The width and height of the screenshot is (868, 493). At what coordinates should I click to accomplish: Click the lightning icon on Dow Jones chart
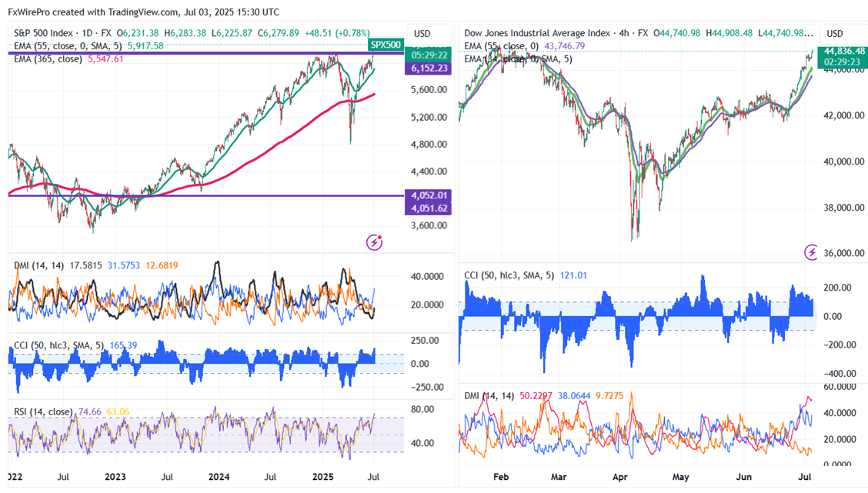pyautogui.click(x=812, y=252)
